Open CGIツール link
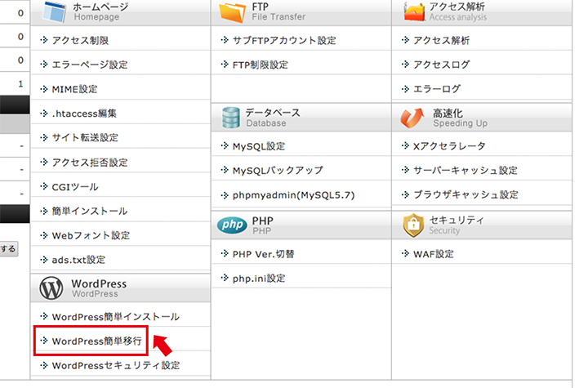 [x=75, y=186]
